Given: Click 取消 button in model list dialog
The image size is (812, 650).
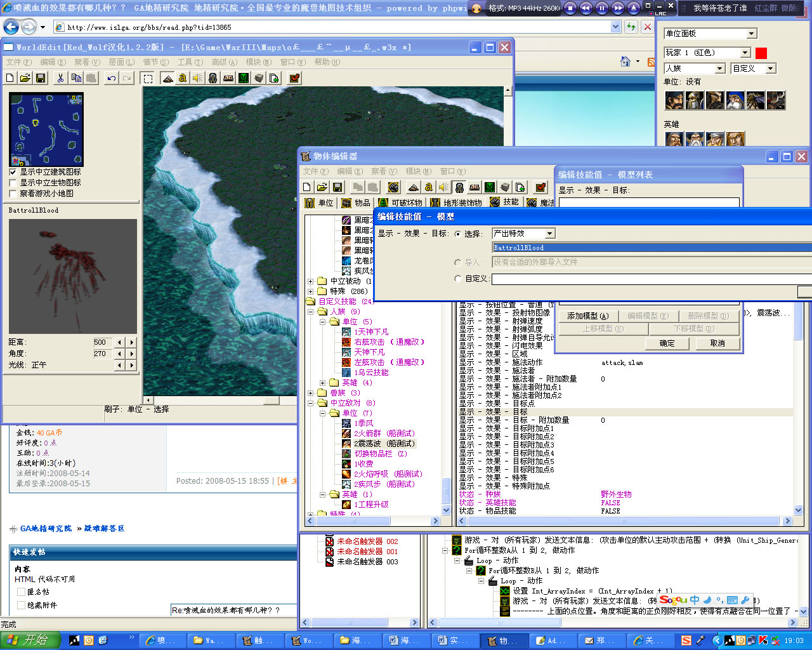Looking at the screenshot, I should point(717,343).
